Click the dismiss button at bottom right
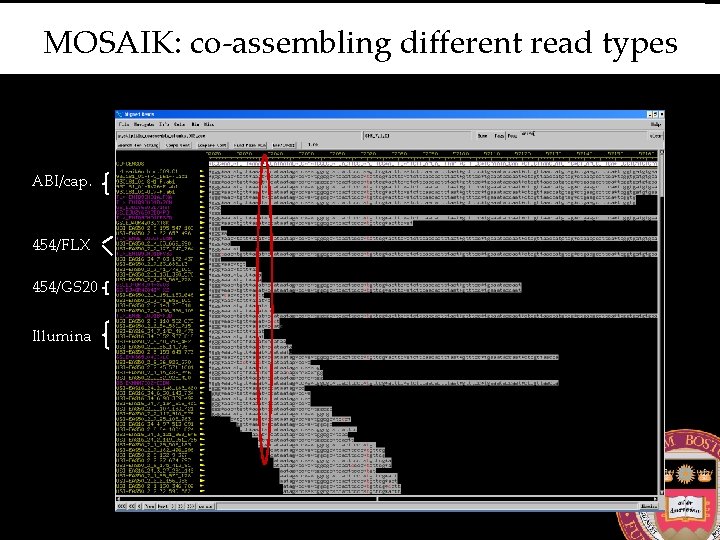The height and width of the screenshot is (540, 720). [x=648, y=506]
